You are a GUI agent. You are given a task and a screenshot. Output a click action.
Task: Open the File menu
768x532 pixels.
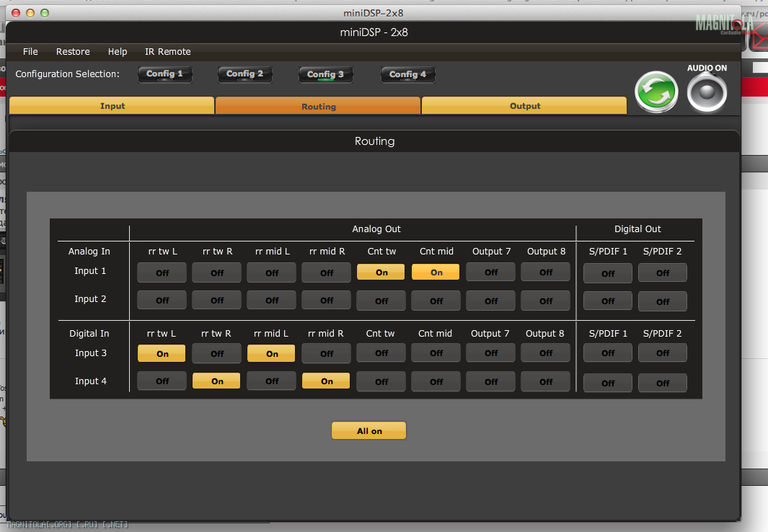click(x=30, y=51)
